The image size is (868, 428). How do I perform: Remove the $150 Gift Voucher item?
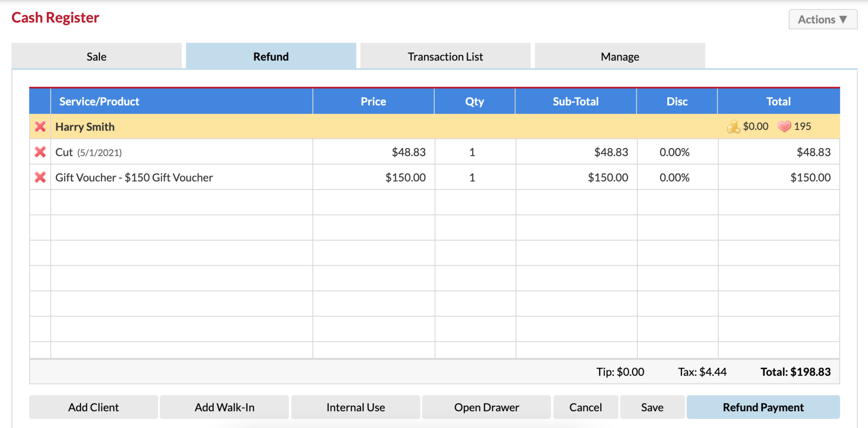[x=40, y=177]
